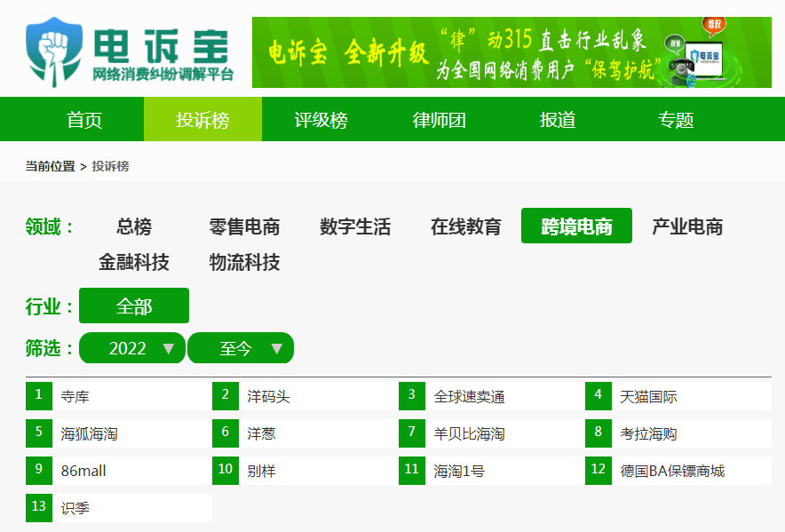
Task: Open rank 6 entry 洋葱
Action: tap(305, 433)
